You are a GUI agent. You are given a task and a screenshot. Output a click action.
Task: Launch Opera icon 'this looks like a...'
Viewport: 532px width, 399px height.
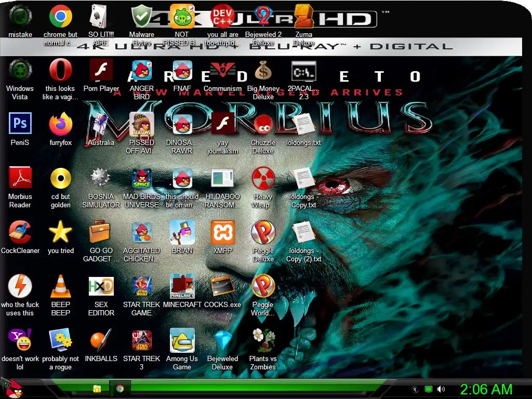click(x=60, y=70)
